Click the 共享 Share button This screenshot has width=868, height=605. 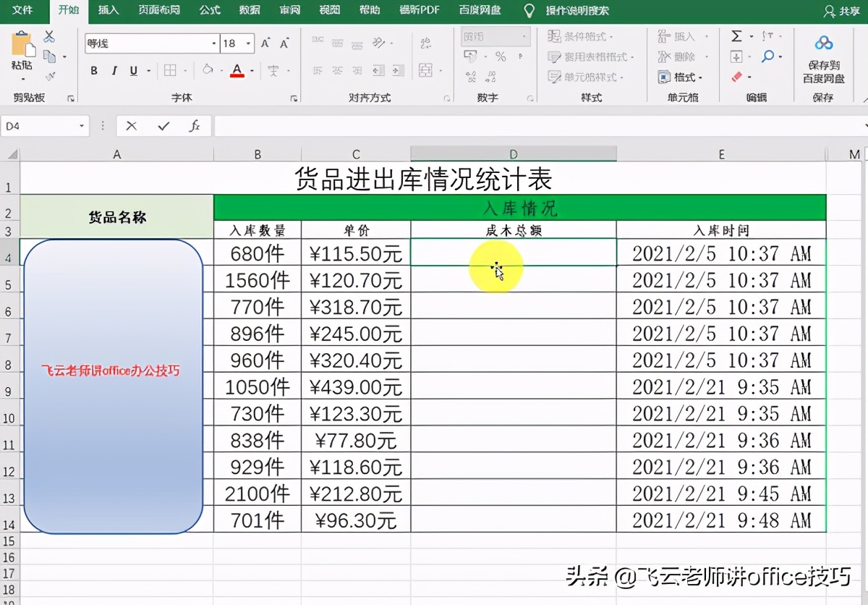point(841,12)
